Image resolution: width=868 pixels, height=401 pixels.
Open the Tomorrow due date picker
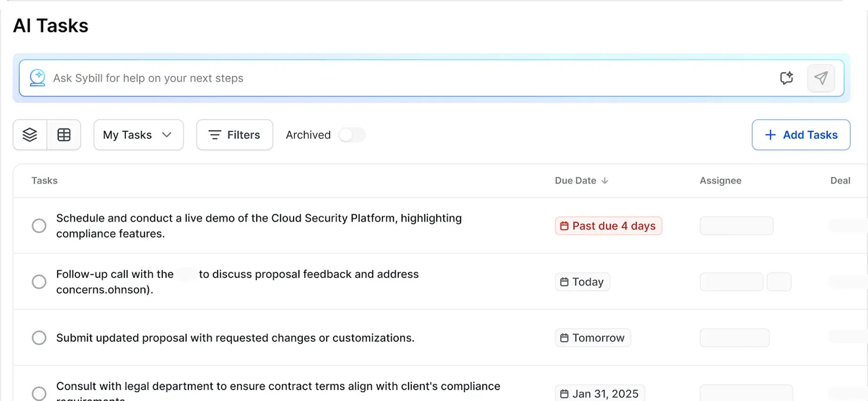point(592,338)
